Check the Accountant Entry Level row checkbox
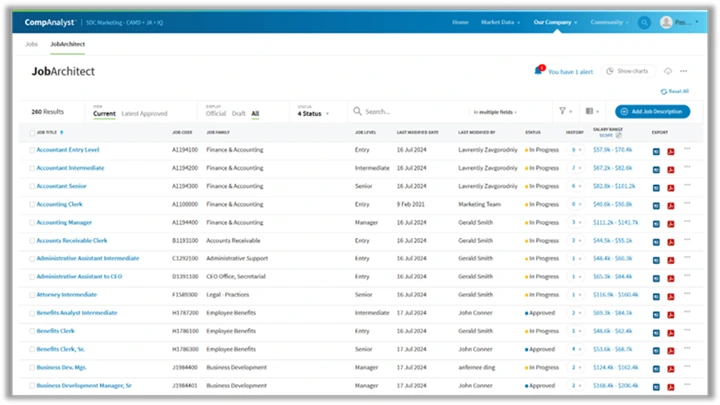 pyautogui.click(x=32, y=150)
